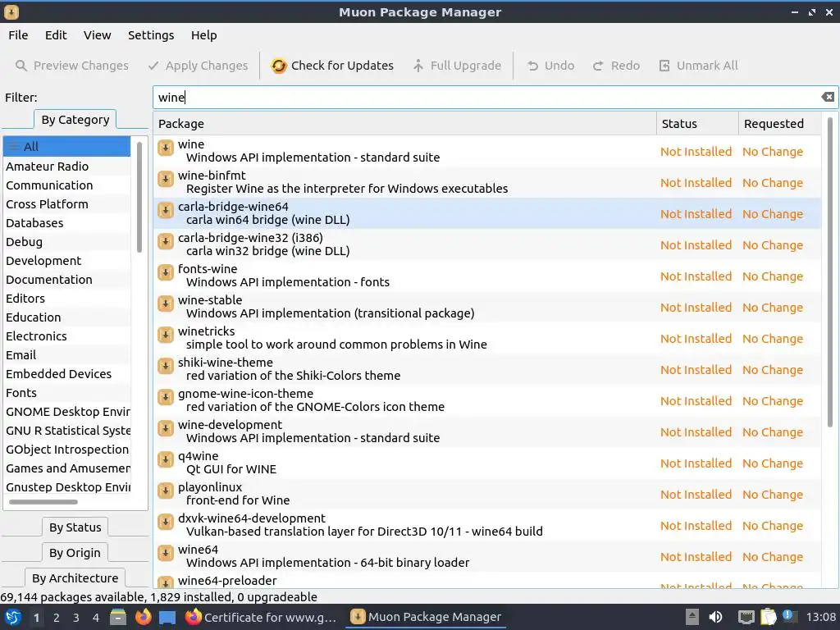Click the package icon next to q4wine
The width and height of the screenshot is (840, 630).
pyautogui.click(x=166, y=459)
